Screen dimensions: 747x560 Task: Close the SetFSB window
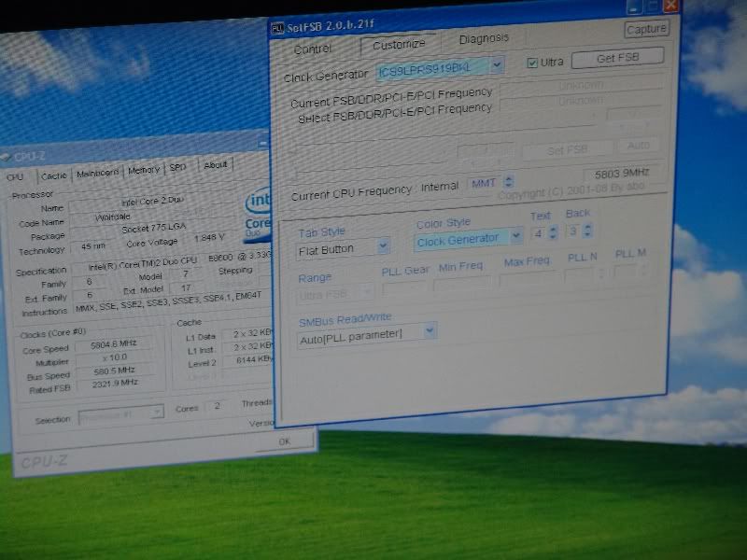(x=669, y=7)
